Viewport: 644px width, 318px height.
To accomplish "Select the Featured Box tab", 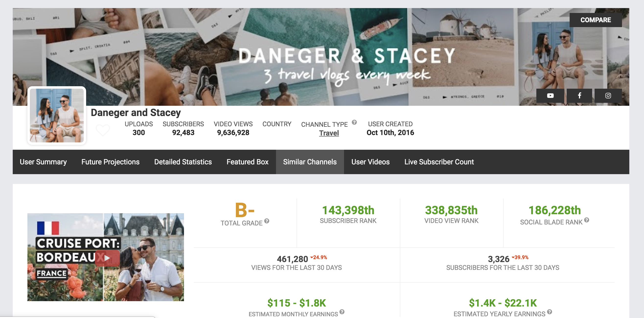I will click(x=247, y=162).
